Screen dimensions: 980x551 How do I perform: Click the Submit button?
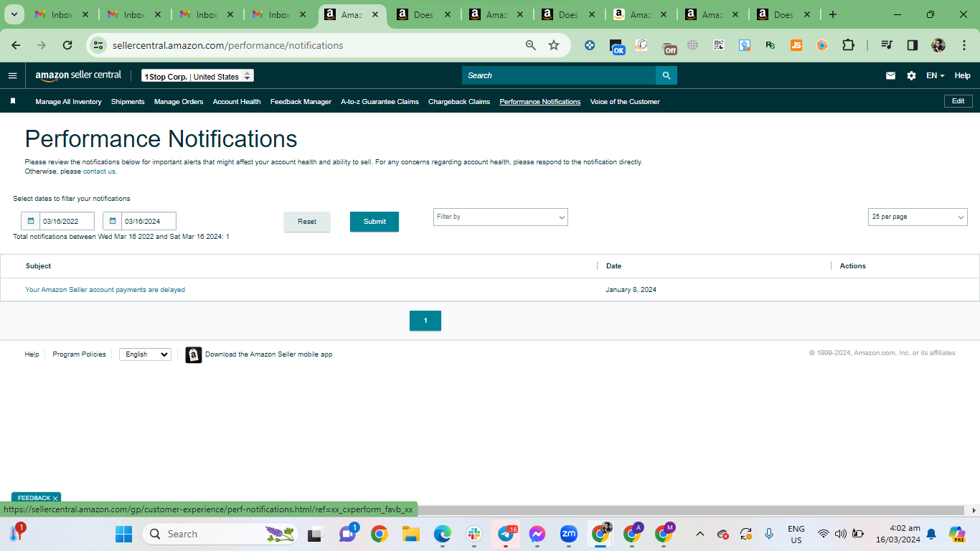click(x=374, y=222)
